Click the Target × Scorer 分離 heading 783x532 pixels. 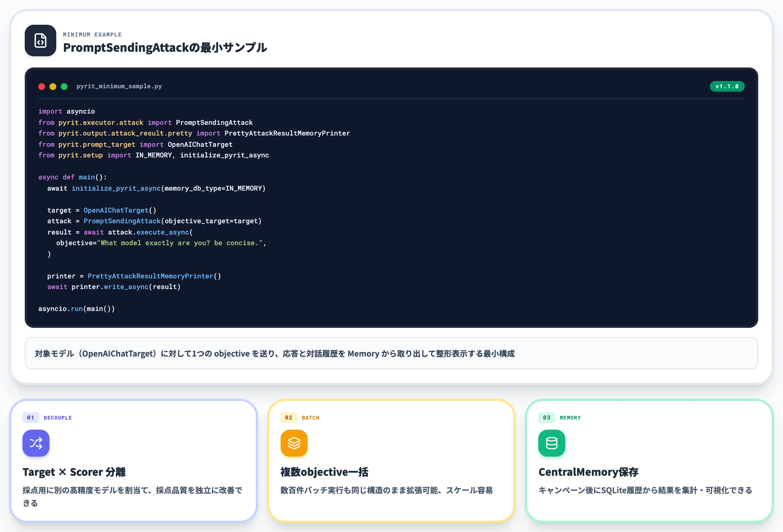74,472
